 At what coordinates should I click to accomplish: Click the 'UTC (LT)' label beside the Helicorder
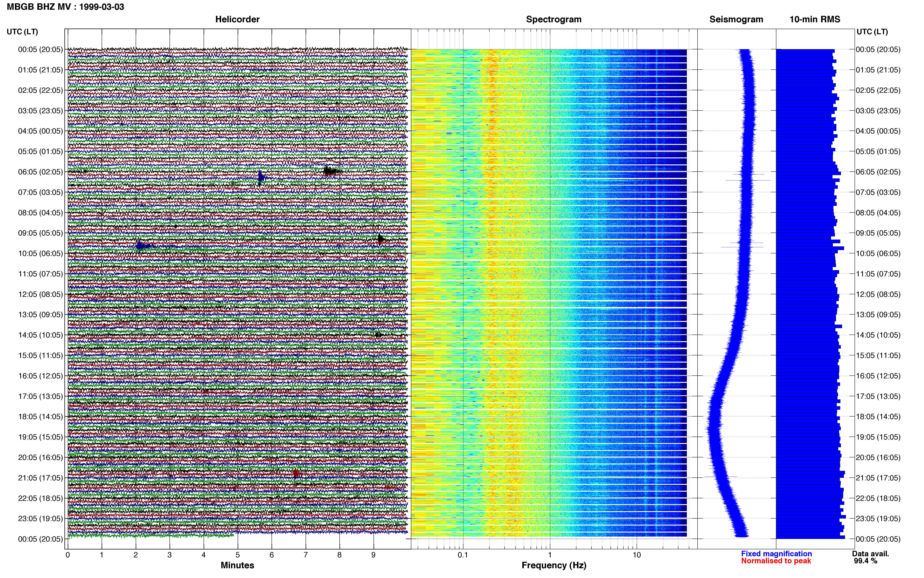pyautogui.click(x=22, y=32)
